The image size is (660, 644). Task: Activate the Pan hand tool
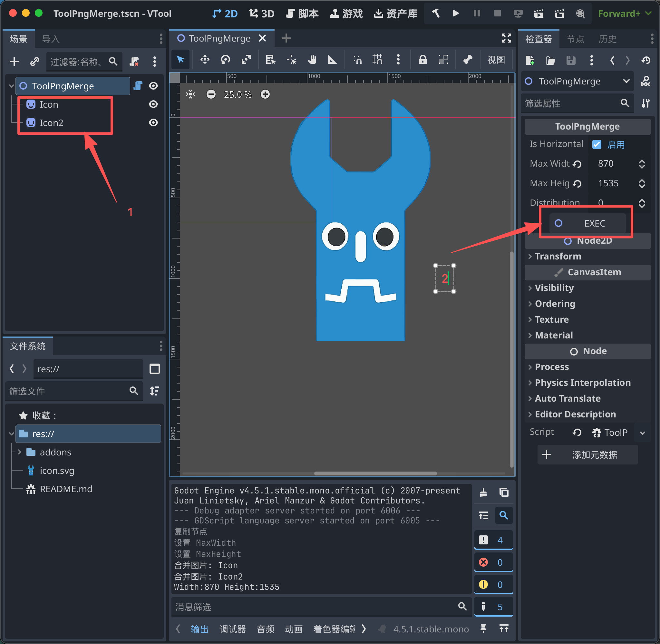tap(312, 60)
